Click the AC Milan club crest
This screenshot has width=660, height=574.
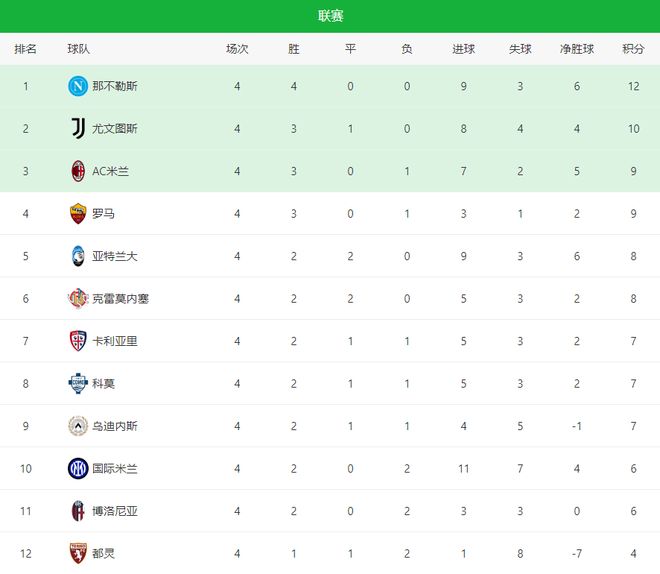pyautogui.click(x=77, y=171)
